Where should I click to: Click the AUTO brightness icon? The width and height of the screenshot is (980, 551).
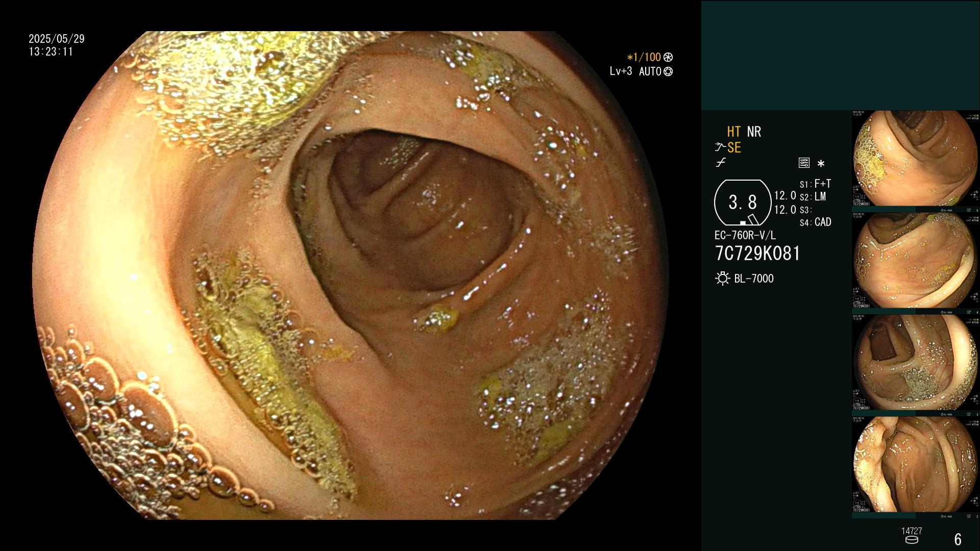point(668,72)
